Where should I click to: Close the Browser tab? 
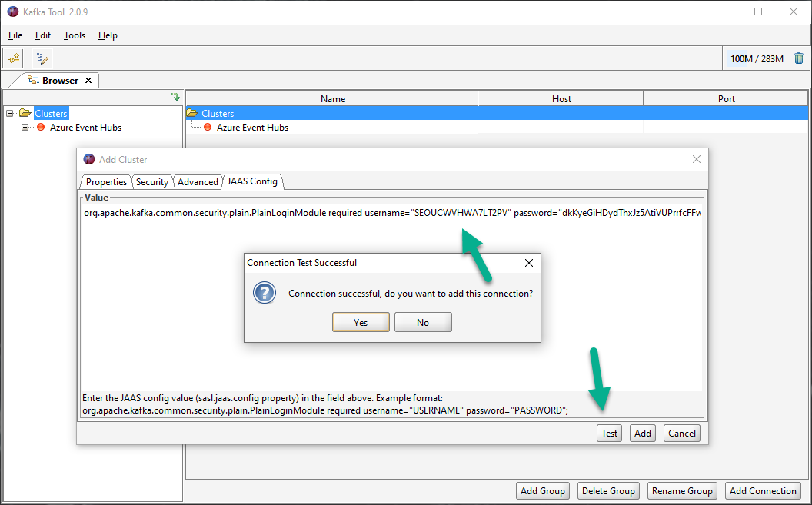[x=88, y=80]
